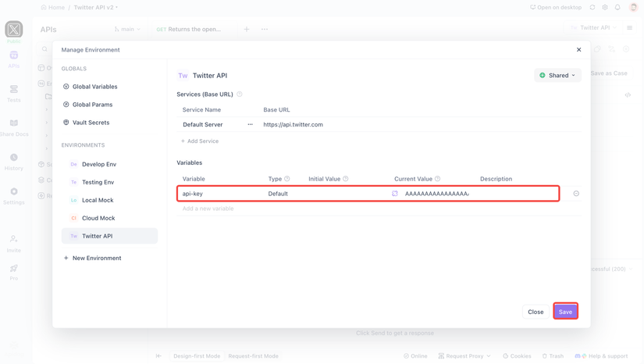Viewport: 644px width, 364px height.
Task: Collapse sidebar with arrow icon in footer
Action: (158, 356)
